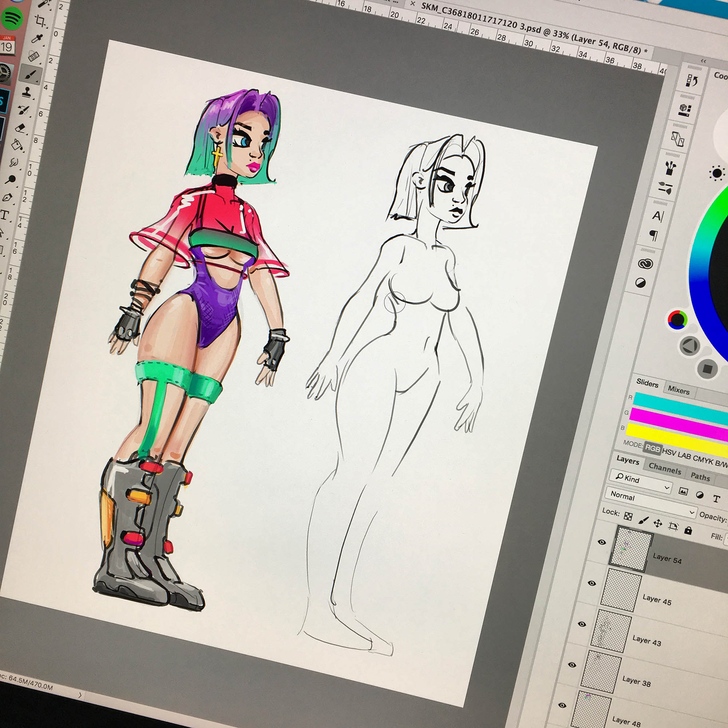Toggle lock artboard nesting icon

[673, 527]
